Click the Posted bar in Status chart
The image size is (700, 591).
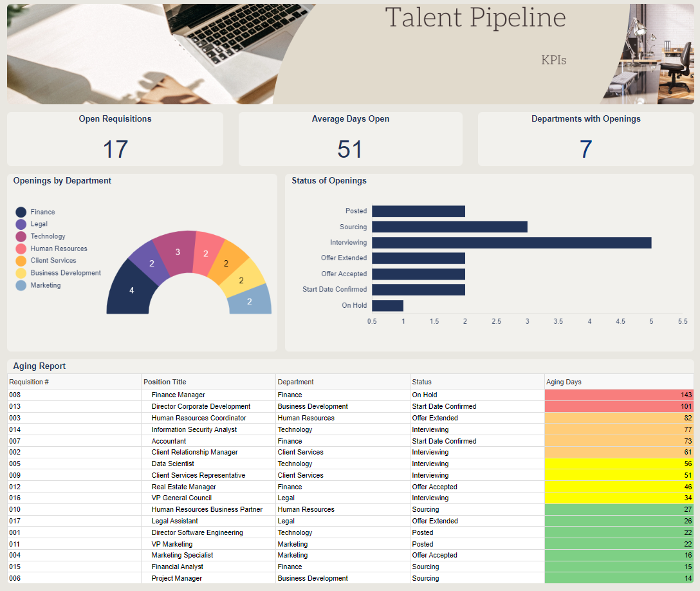[x=418, y=211]
